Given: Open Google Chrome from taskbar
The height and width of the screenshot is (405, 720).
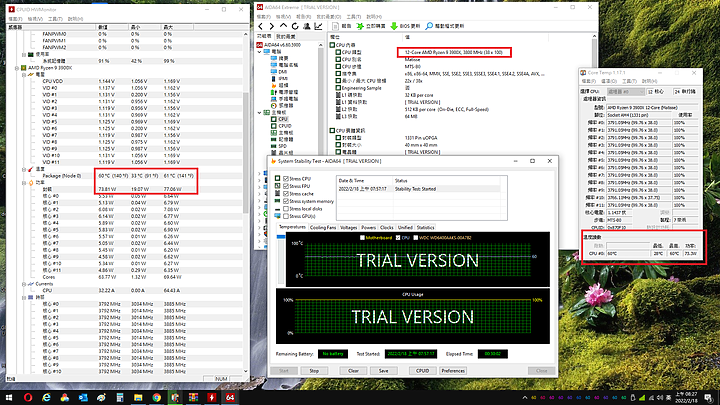Looking at the screenshot, I should coord(157,397).
